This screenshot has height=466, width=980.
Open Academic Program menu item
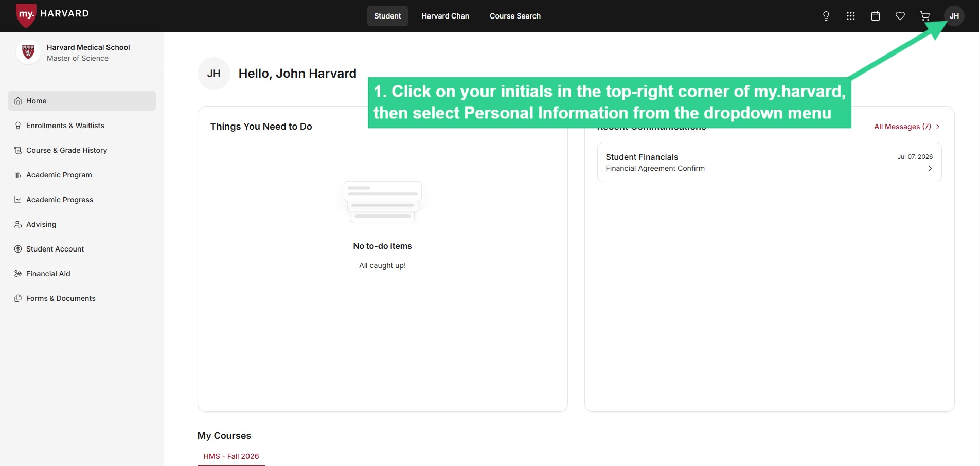coord(82,175)
